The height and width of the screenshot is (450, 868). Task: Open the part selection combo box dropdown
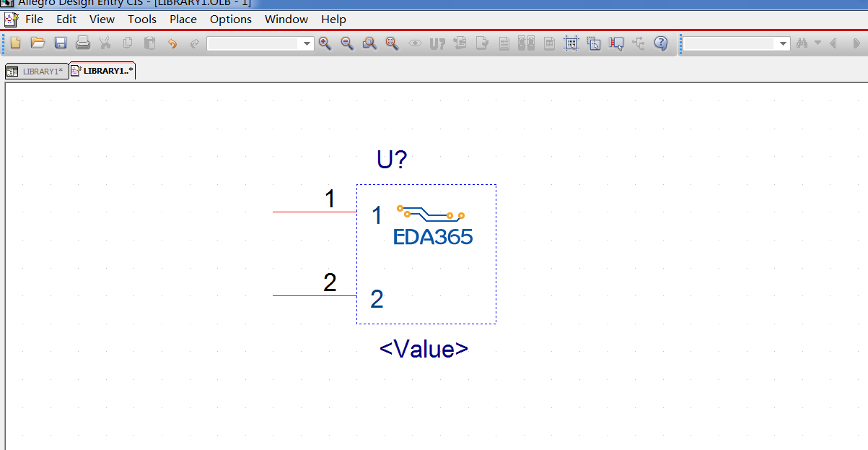pos(307,44)
